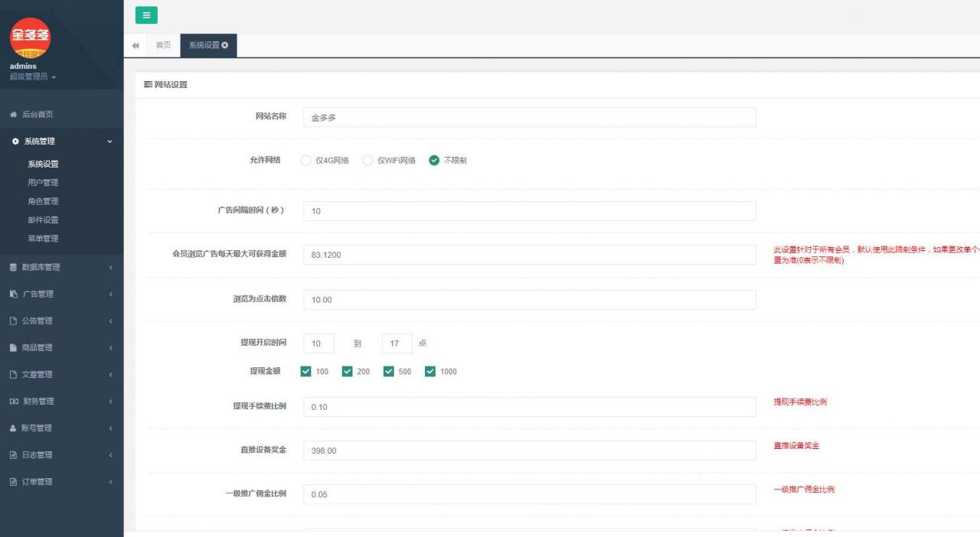The height and width of the screenshot is (537, 980).
Task: Click the red 直推设备奖金 hint text
Action: coord(796,445)
